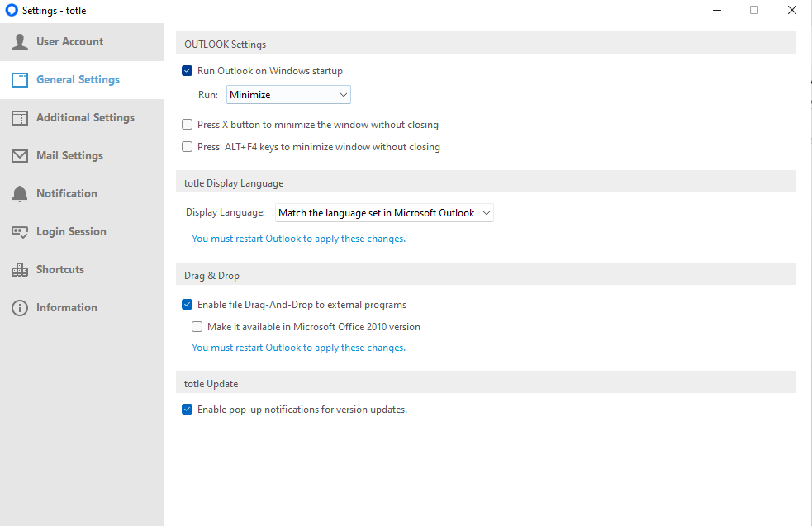Click the Information circle icon
812x526 pixels.
[x=20, y=308]
